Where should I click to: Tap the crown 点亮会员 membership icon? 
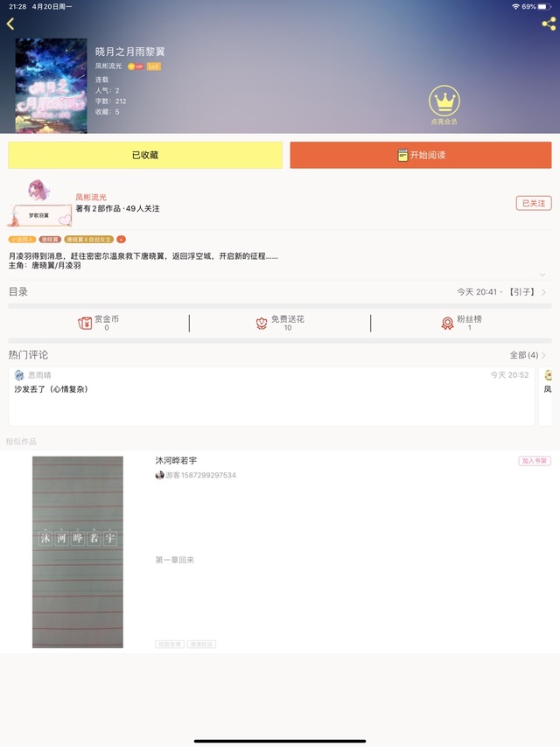pos(444,105)
